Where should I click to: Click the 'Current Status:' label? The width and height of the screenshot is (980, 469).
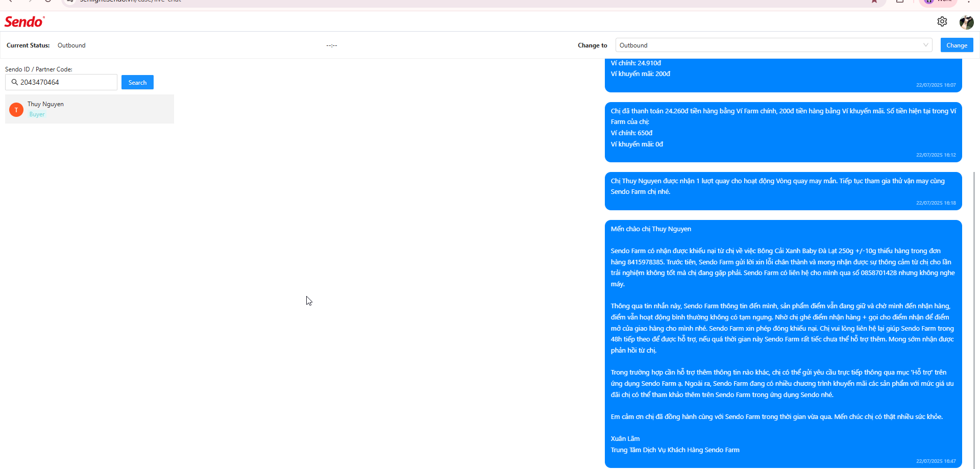[x=28, y=45]
